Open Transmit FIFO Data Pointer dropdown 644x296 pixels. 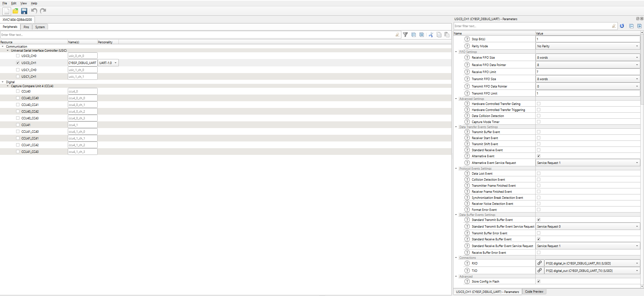[x=588, y=86]
